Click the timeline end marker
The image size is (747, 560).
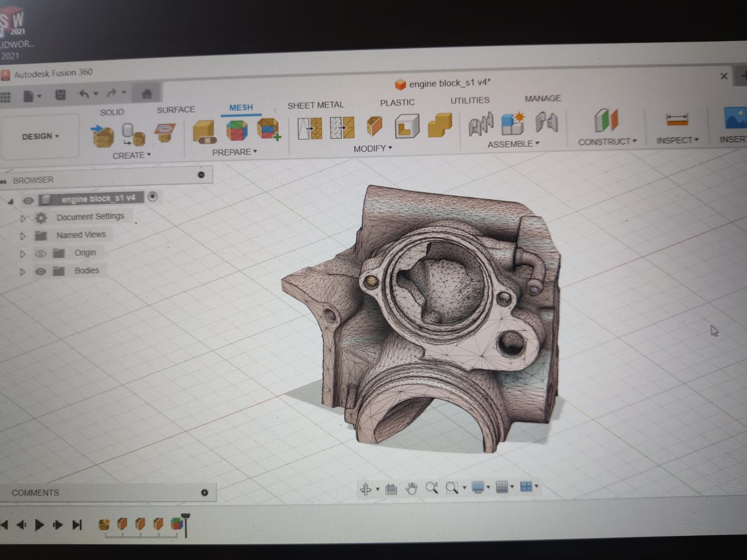click(x=186, y=524)
